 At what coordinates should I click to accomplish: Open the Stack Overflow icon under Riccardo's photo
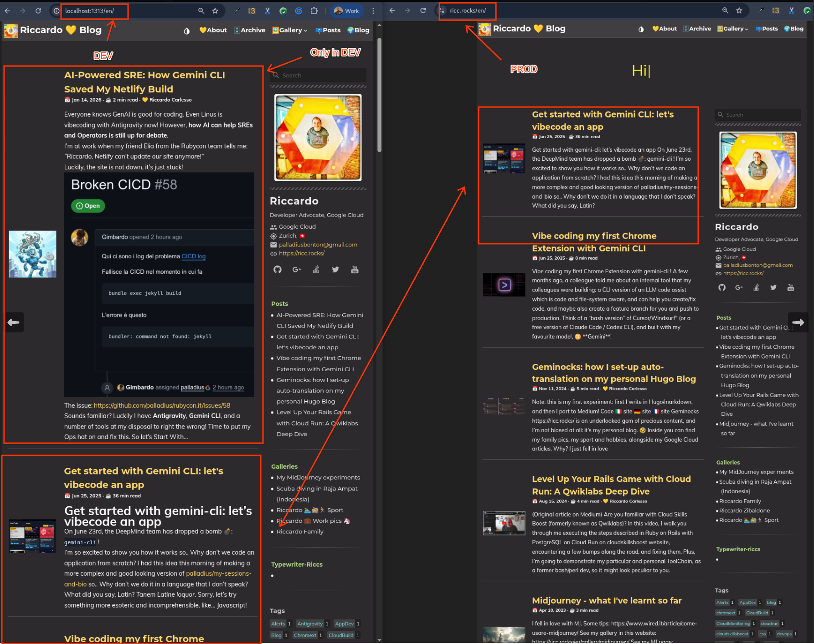(x=316, y=269)
